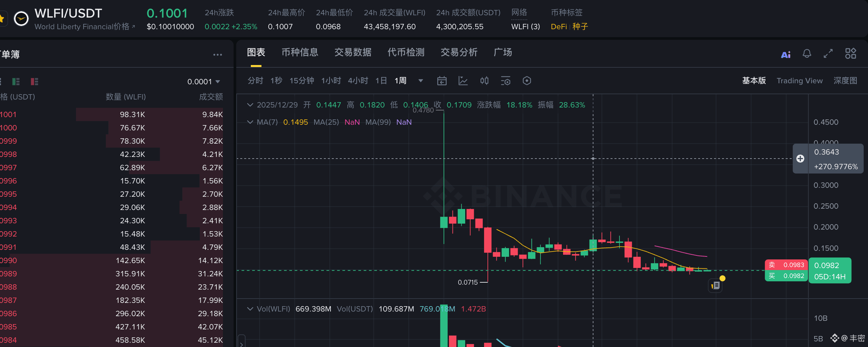Open order book more options menu
868x347 pixels.
[218, 55]
